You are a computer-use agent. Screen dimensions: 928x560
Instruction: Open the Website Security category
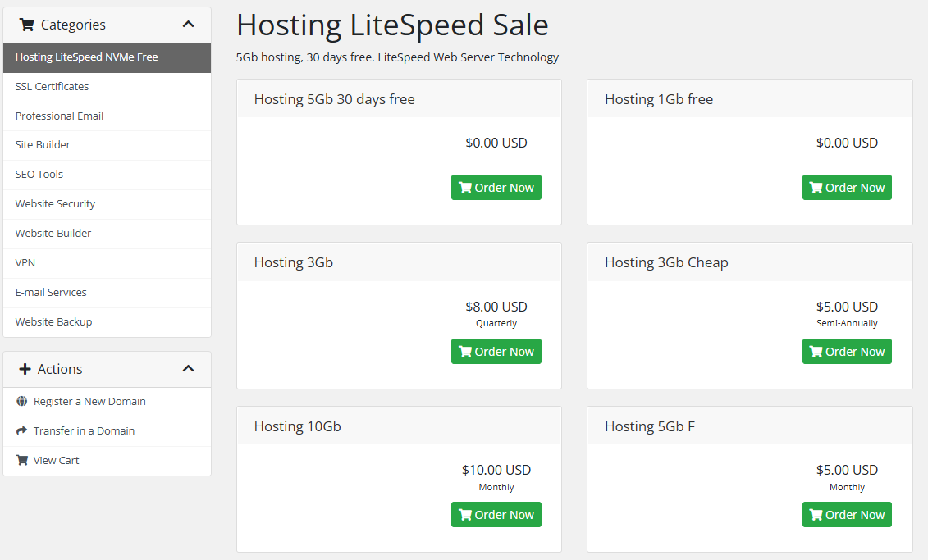(107, 204)
